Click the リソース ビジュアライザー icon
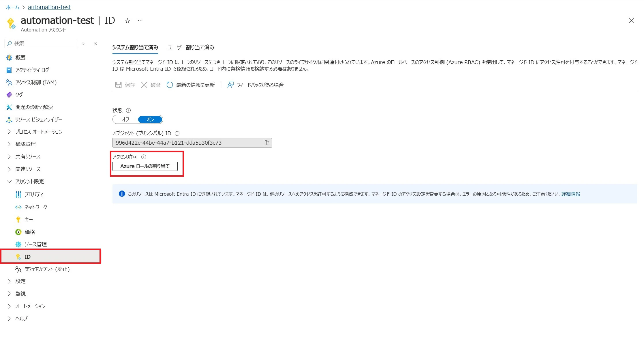The image size is (644, 349). click(x=9, y=120)
